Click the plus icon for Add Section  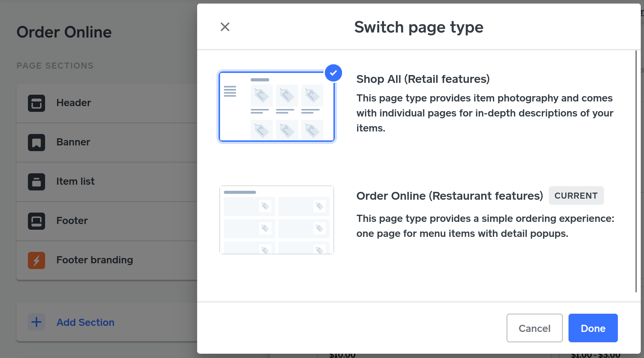36,322
